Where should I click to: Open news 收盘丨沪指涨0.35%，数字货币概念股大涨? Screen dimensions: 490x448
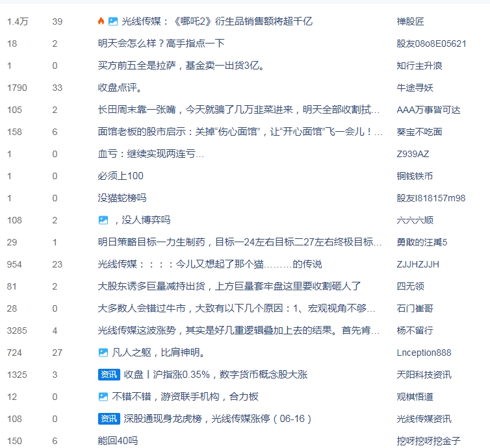coord(216,375)
